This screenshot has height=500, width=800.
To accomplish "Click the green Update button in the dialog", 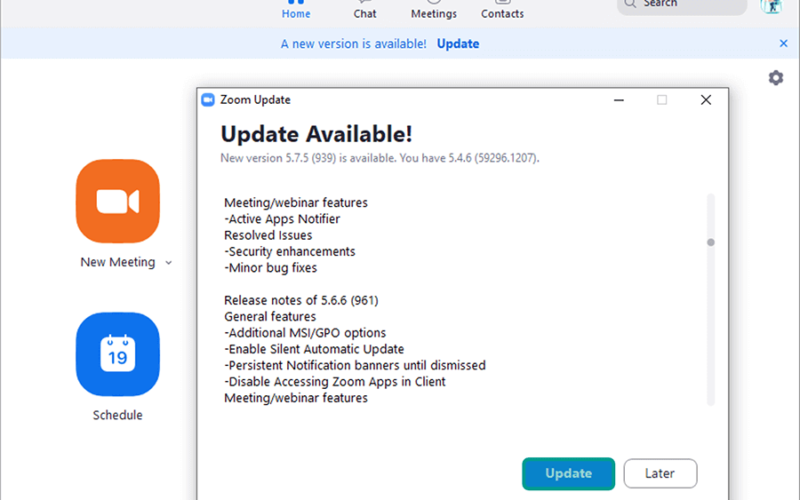I will [568, 473].
